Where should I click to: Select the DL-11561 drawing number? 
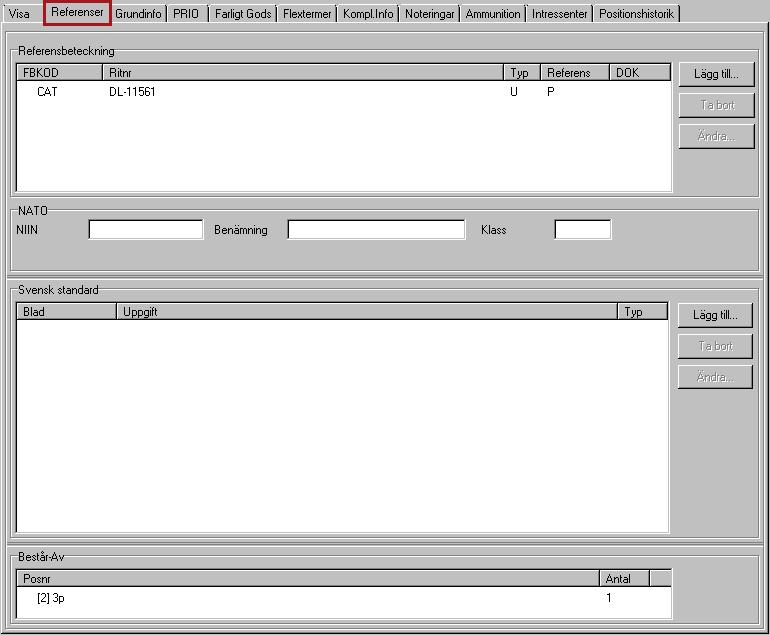click(x=132, y=92)
